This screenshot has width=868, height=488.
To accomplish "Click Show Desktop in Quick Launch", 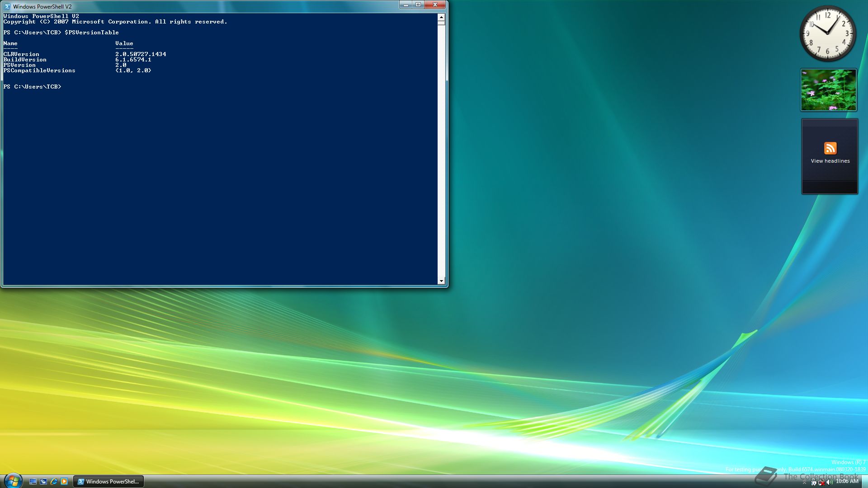I will tap(33, 482).
